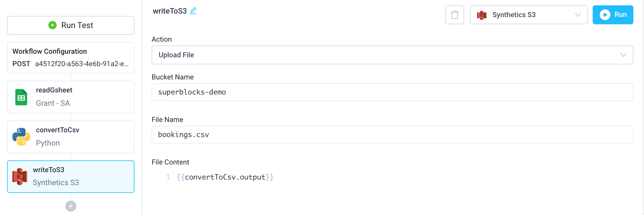Select the writeToS3 step in the sidebar
Viewport: 644px width, 215px height.
(71, 176)
